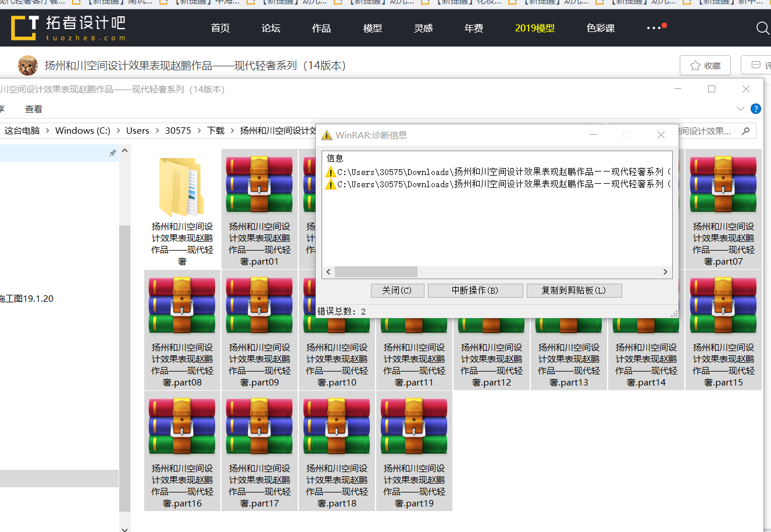Click the tuozhe8 site logo

point(68,28)
